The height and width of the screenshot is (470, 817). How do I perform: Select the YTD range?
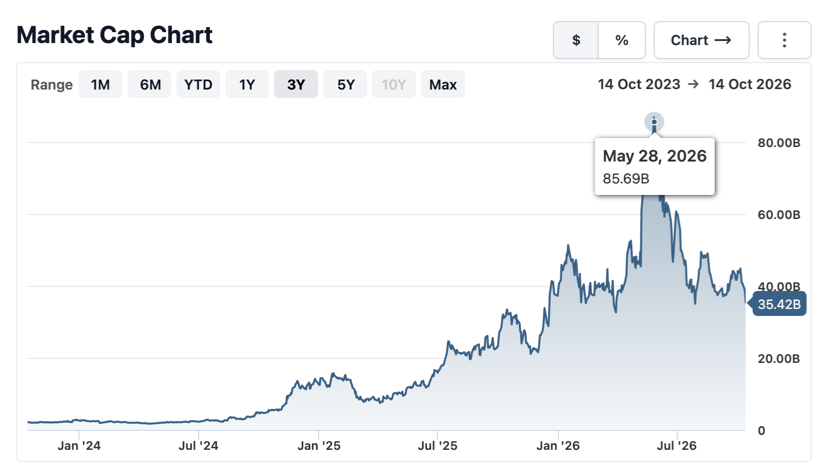click(198, 84)
